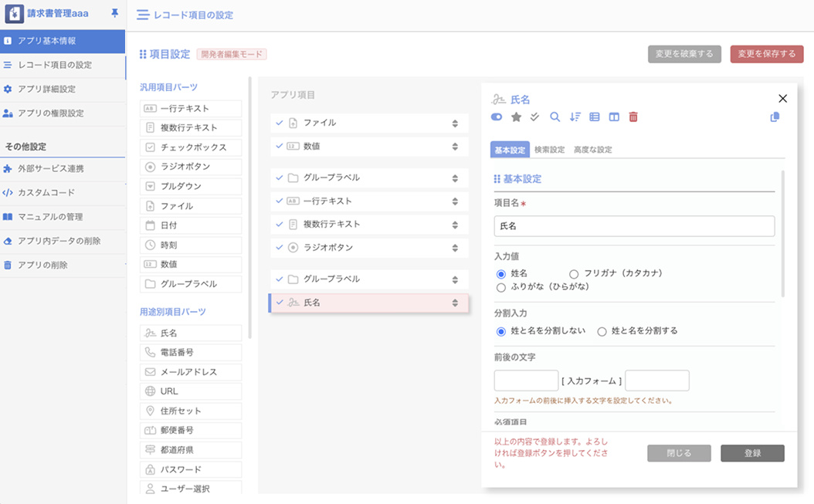Add チェックボックス part from parts list
This screenshot has height=504, width=814.
pos(191,147)
